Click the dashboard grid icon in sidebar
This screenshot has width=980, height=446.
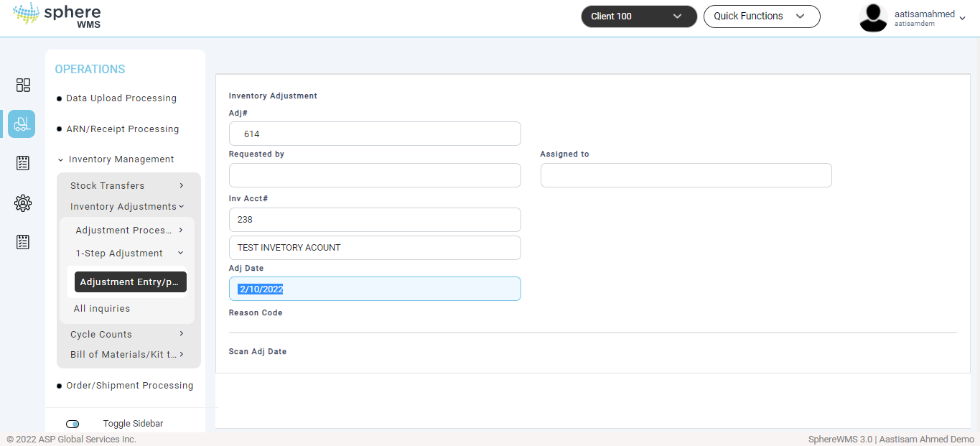(23, 85)
